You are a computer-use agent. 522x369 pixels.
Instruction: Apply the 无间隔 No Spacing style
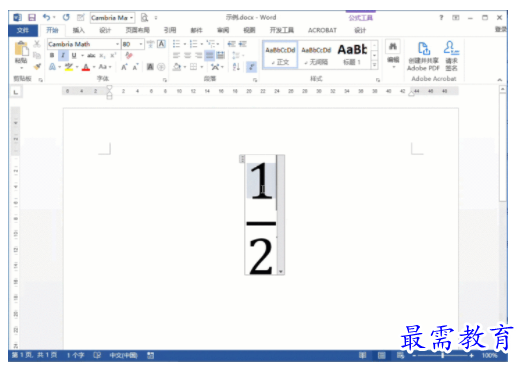[316, 55]
